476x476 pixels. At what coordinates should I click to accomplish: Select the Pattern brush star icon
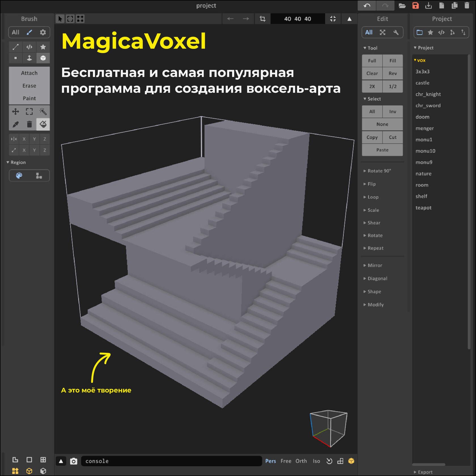[x=43, y=47]
